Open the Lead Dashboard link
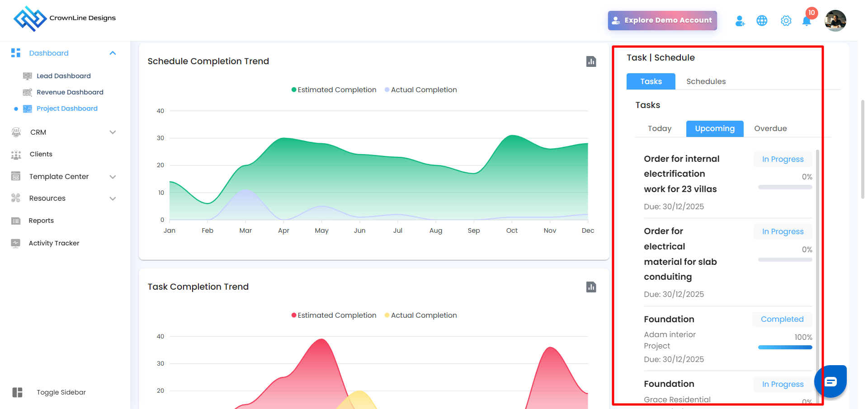 (63, 76)
